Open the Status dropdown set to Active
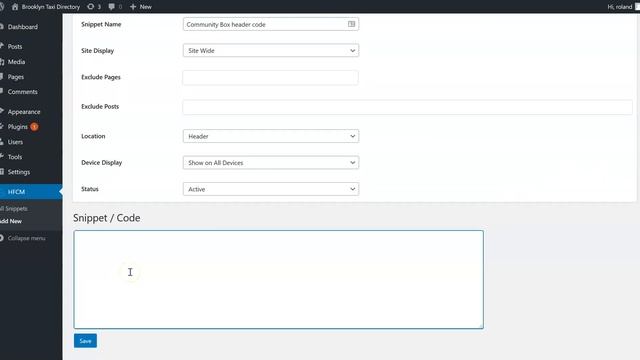 [x=271, y=189]
